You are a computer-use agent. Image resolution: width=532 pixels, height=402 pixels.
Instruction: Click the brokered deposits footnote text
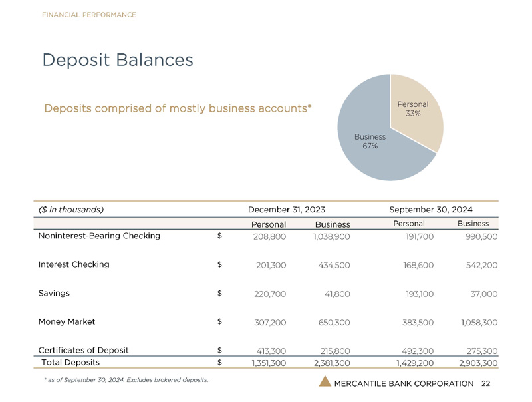[x=123, y=380]
